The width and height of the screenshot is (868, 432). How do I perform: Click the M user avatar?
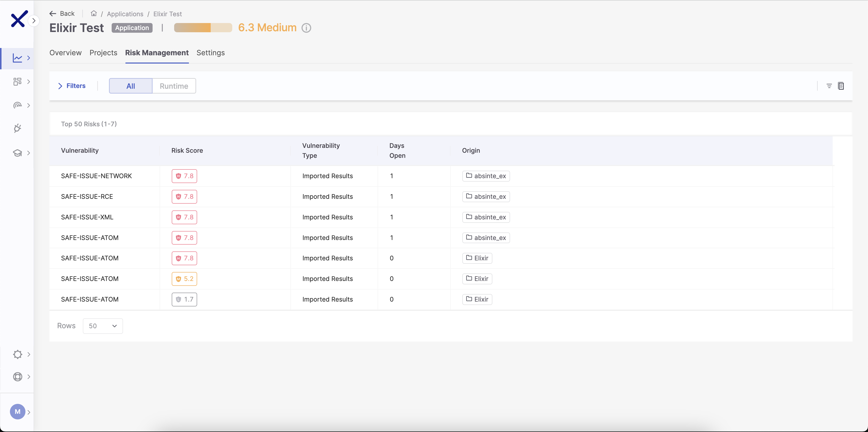tap(17, 412)
